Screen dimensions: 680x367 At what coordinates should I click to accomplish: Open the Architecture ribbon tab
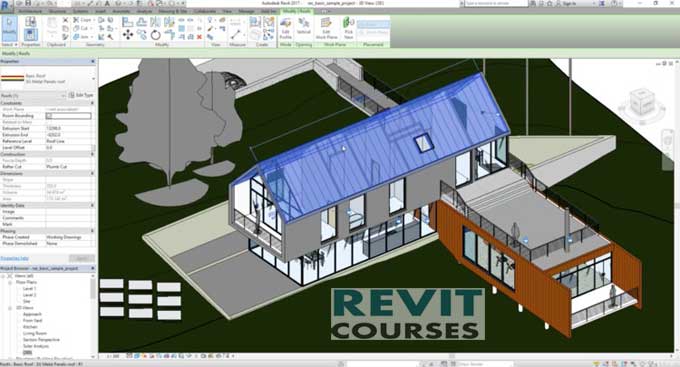[x=30, y=11]
